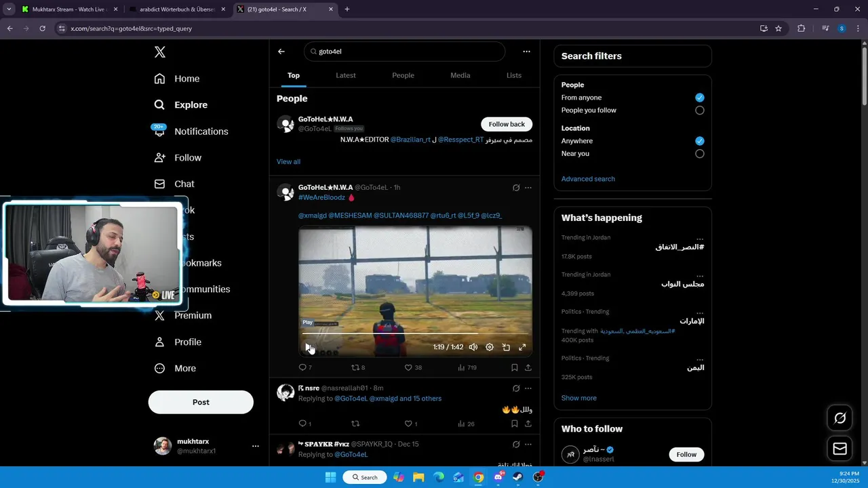Click Show more trending link
This screenshot has height=488, width=868.
(x=579, y=398)
